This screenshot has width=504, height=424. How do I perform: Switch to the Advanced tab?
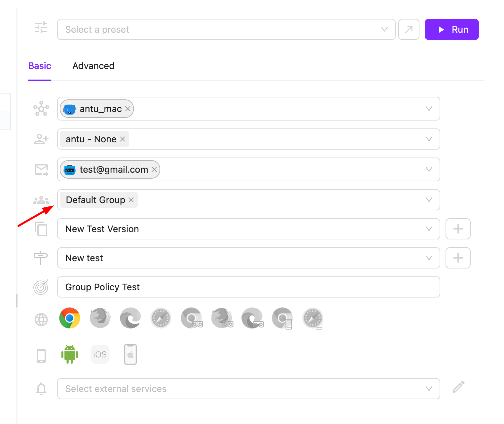(93, 66)
